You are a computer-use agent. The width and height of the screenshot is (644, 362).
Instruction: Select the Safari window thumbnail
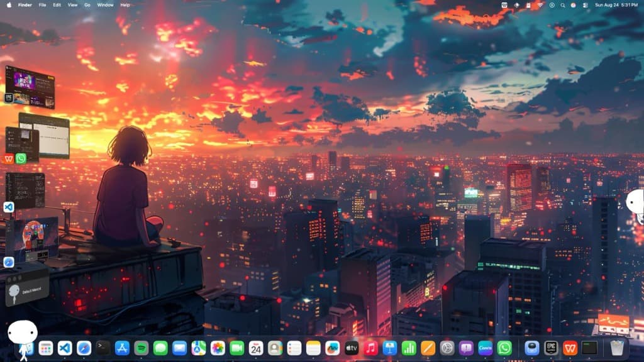coord(31,240)
